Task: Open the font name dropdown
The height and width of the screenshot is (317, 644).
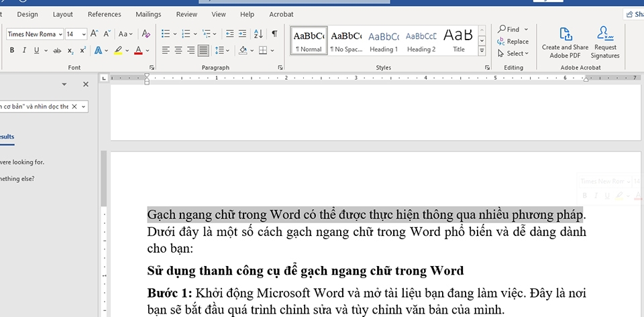Action: click(x=60, y=34)
